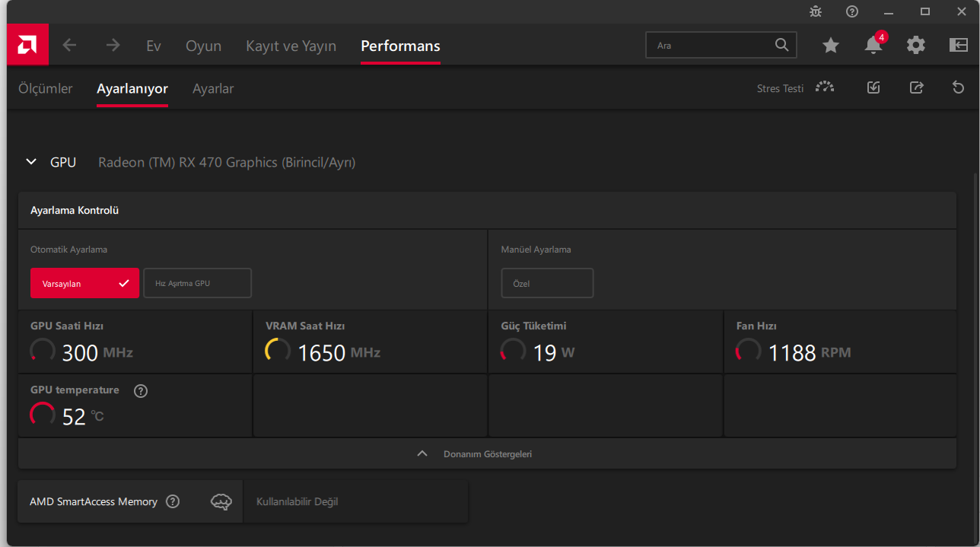The image size is (980, 547).
Task: Go to Kayıt ve Yayın tab
Action: coord(291,46)
